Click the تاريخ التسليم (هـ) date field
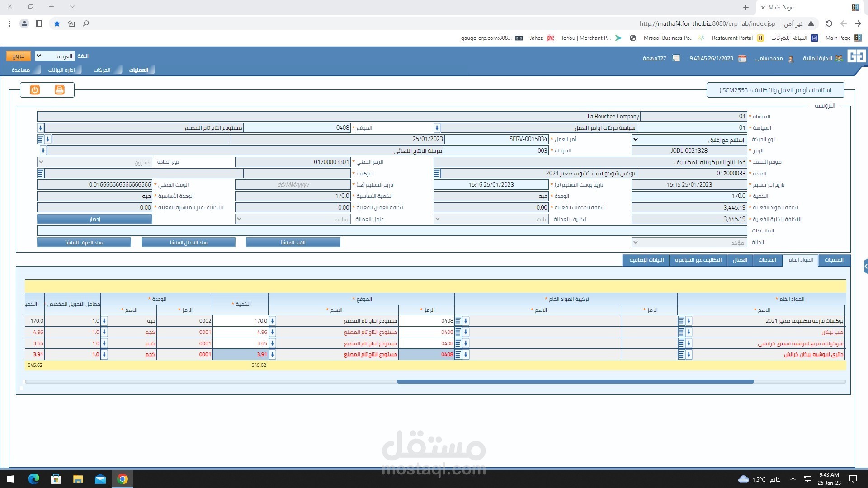This screenshot has height=488, width=868. coord(293,185)
